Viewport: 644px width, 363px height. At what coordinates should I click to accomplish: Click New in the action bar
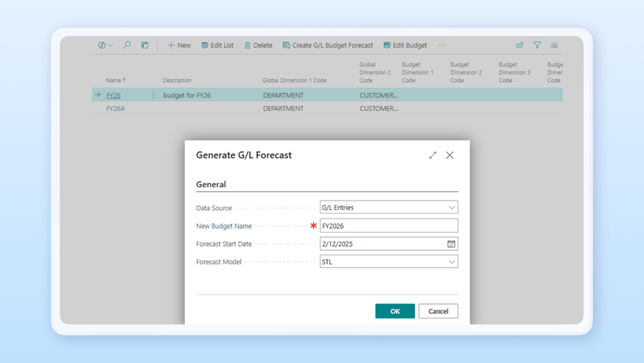pyautogui.click(x=179, y=45)
